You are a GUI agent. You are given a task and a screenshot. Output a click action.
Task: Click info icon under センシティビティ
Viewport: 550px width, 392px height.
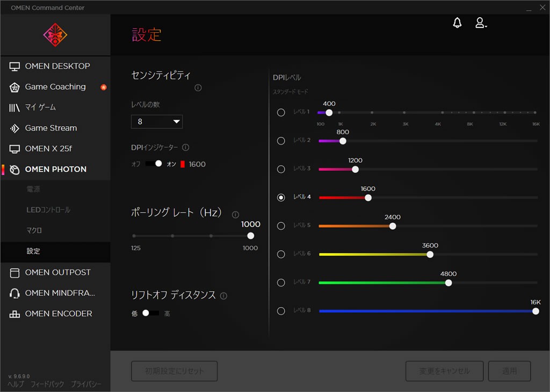coord(198,88)
